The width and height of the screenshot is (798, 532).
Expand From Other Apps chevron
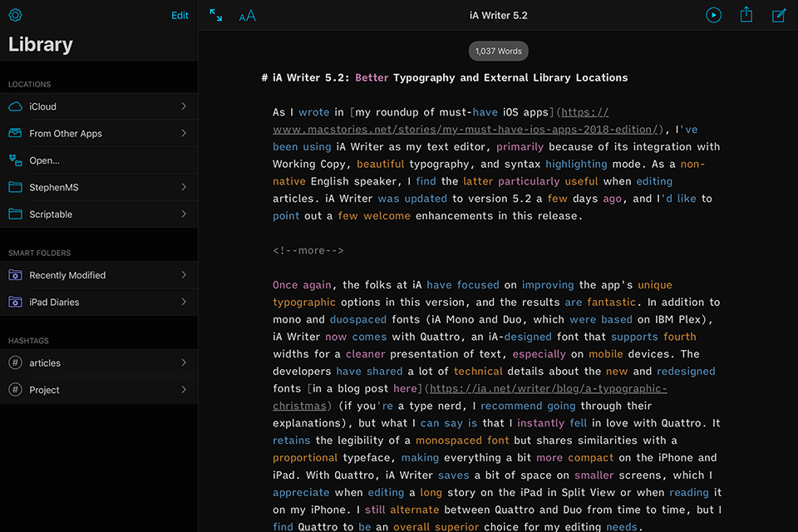click(184, 133)
